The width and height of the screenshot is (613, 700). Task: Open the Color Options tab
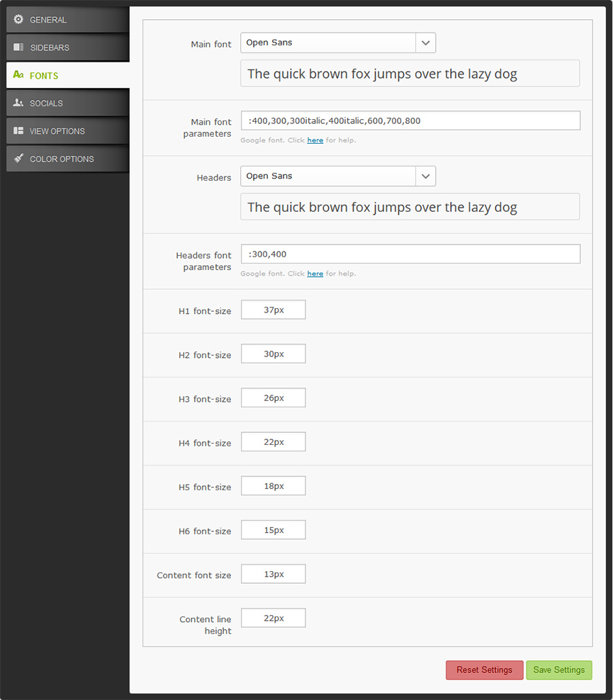point(68,159)
